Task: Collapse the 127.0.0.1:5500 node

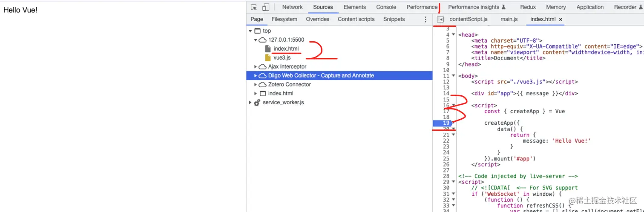Action: pos(256,40)
